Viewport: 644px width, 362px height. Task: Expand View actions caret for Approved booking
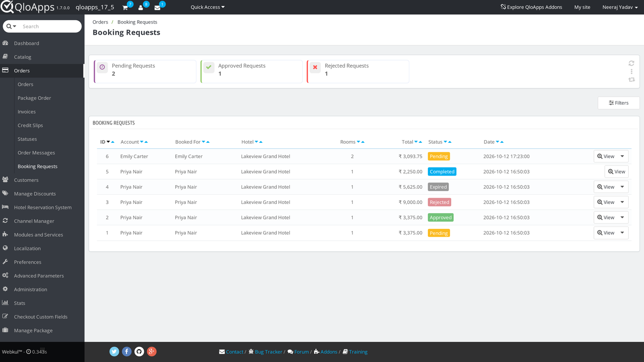(x=622, y=217)
